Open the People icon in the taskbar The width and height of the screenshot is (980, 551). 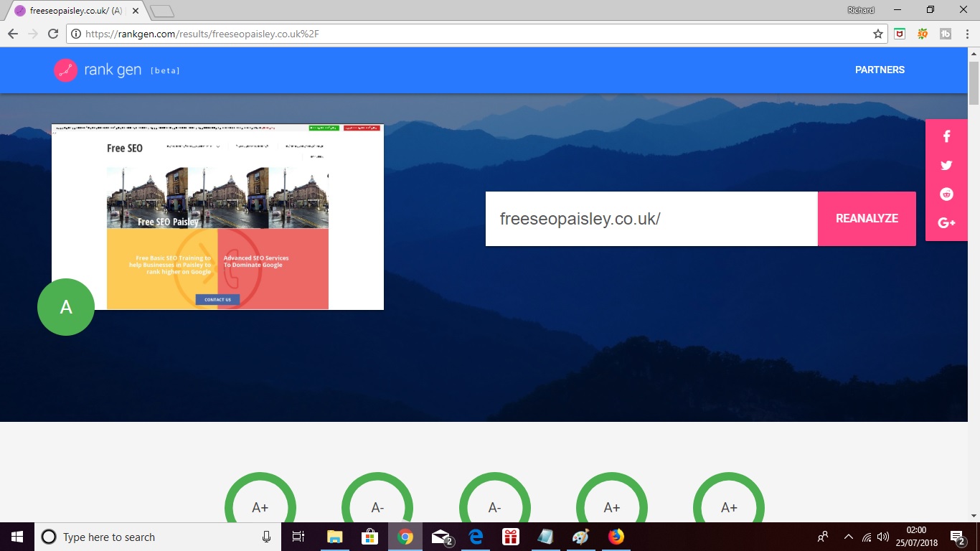click(x=823, y=537)
